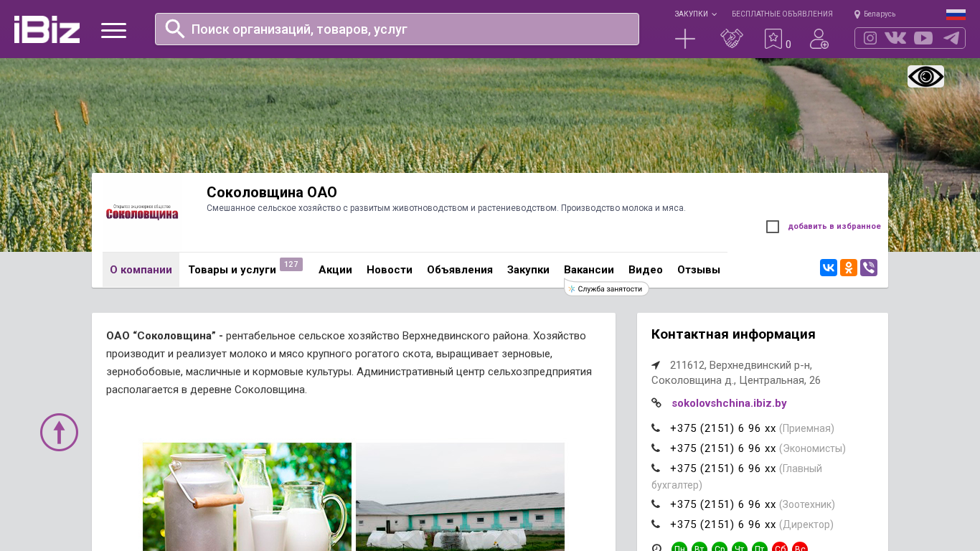Focus the search organizations input field
The width and height of the screenshot is (980, 551).
397,29
